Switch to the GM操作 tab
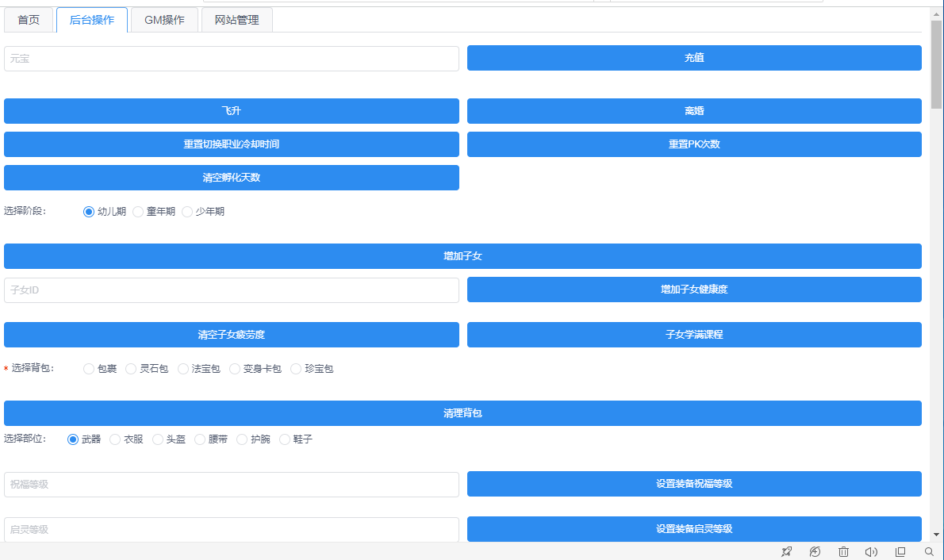The width and height of the screenshot is (944, 560). 164,20
